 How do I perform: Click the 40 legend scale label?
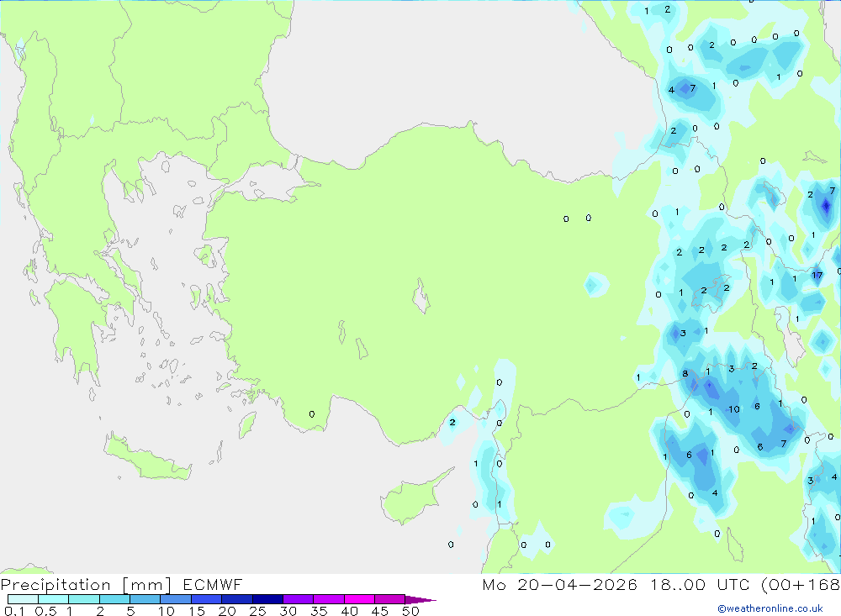349,611
